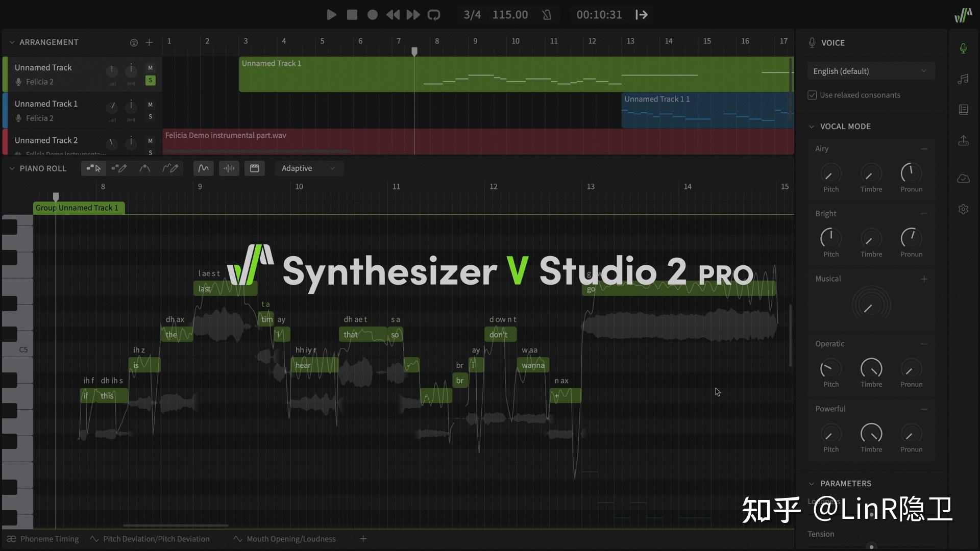The width and height of the screenshot is (980, 551).
Task: Open the English (default) language dropdown
Action: click(871, 71)
